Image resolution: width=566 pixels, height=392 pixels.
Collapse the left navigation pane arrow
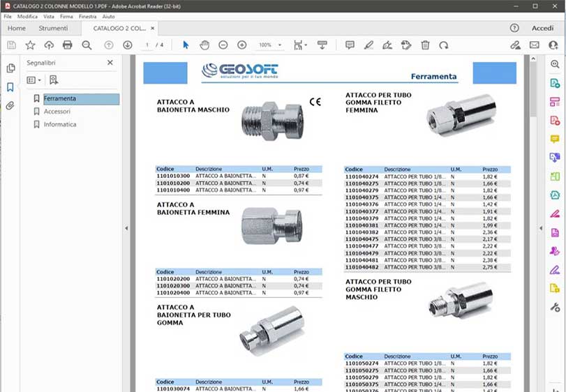point(126,228)
